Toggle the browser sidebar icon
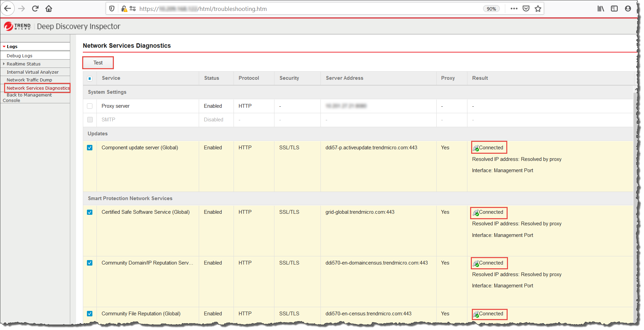 coord(614,9)
